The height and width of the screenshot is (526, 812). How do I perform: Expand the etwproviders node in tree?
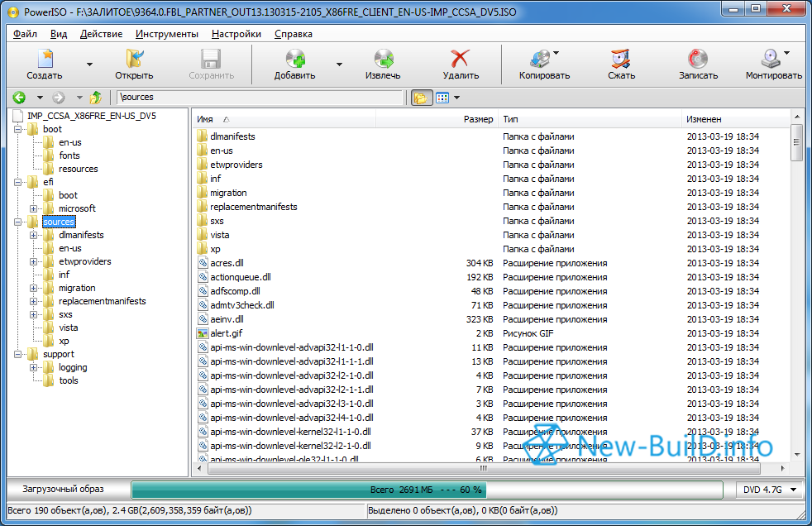[34, 262]
